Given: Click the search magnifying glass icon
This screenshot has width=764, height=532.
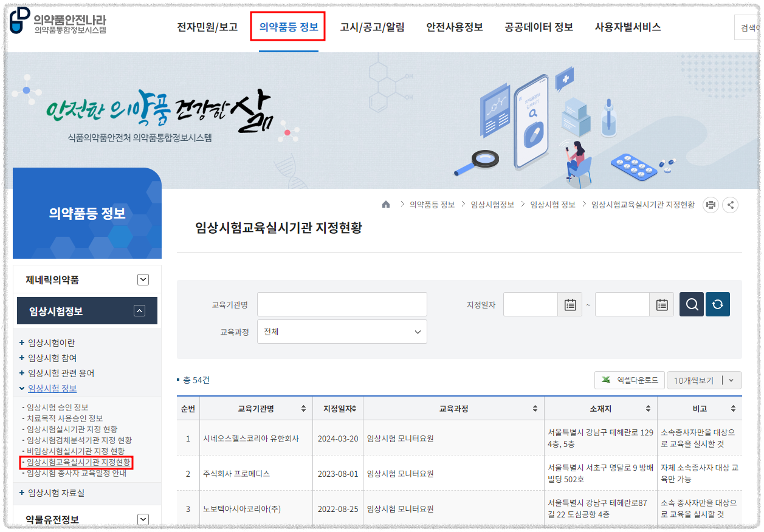Looking at the screenshot, I should 692,304.
